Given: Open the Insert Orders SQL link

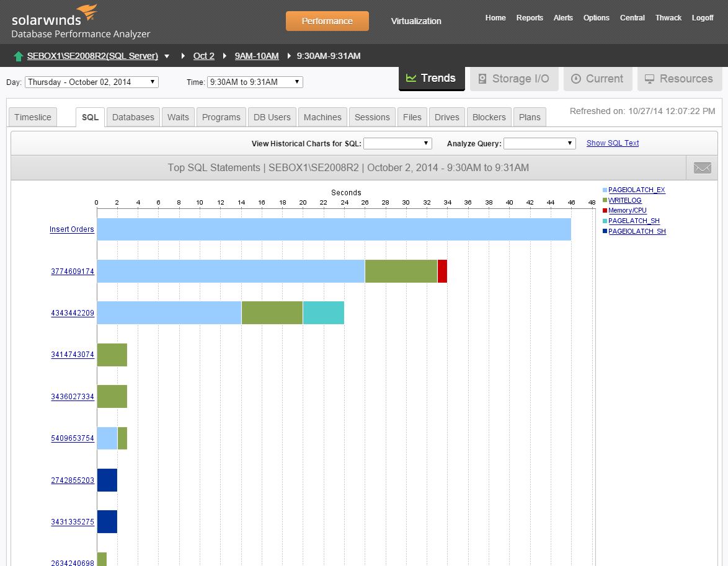Looking at the screenshot, I should point(72,229).
